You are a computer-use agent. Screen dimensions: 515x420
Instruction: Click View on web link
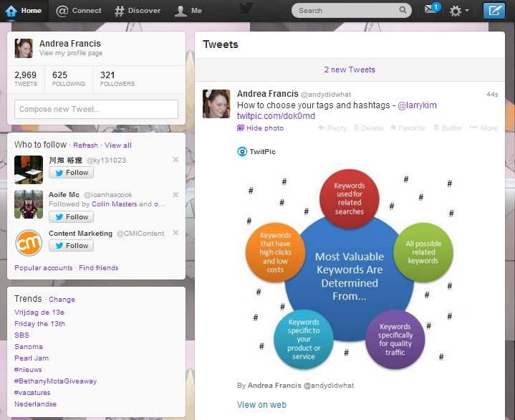261,405
